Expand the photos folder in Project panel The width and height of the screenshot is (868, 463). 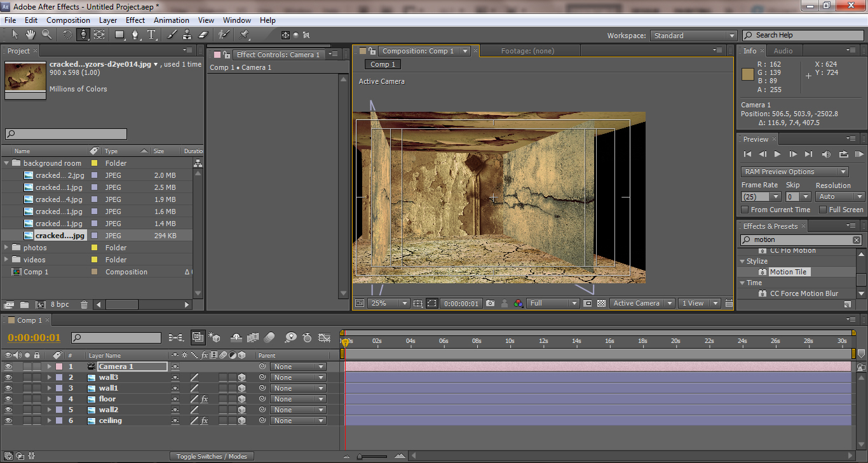(7, 248)
